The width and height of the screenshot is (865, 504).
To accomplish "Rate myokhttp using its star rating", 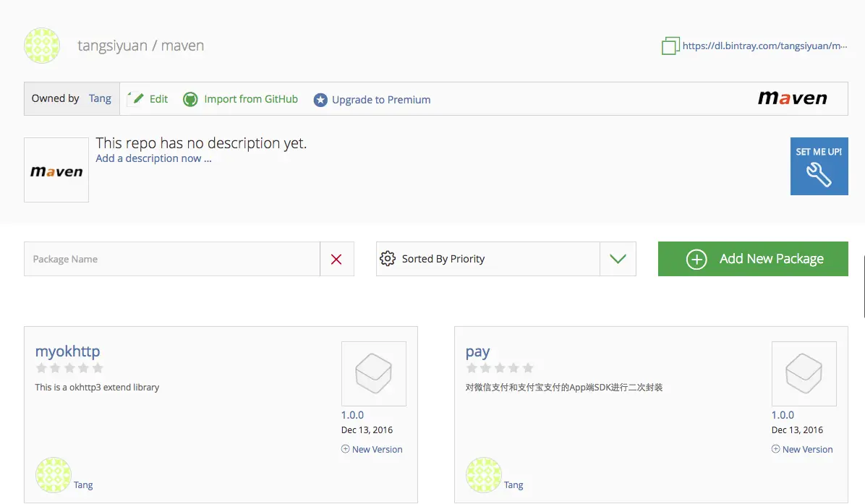I will coord(69,368).
